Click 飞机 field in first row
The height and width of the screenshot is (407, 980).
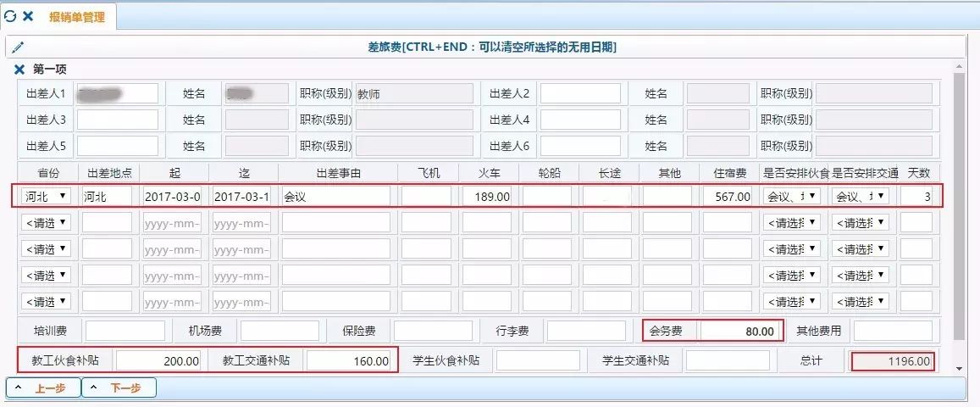click(x=426, y=197)
